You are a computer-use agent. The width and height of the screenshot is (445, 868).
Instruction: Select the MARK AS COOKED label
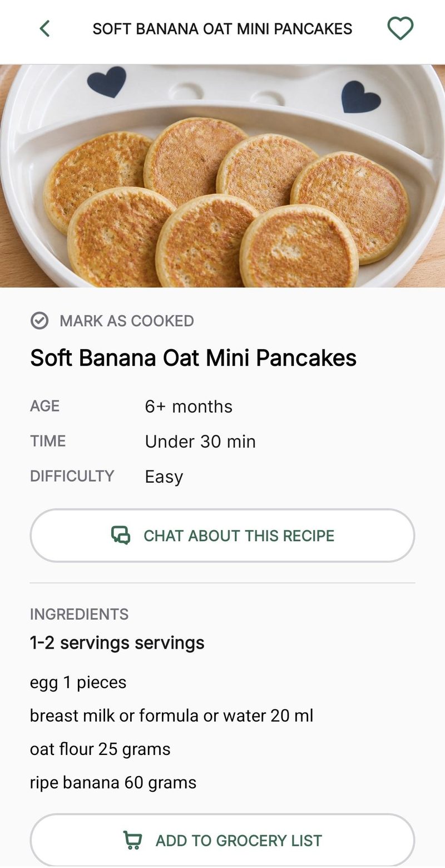click(127, 321)
